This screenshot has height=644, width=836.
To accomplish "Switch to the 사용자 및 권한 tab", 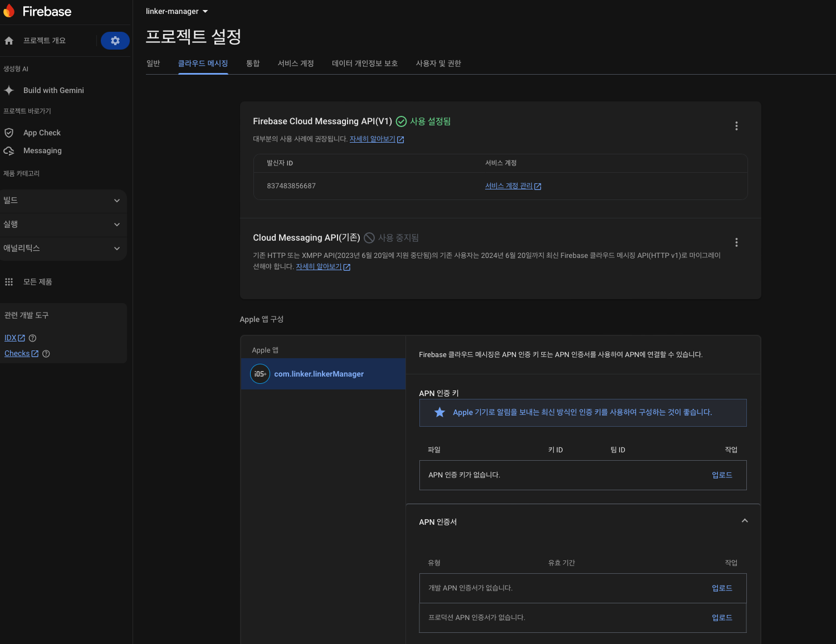I will tap(438, 64).
